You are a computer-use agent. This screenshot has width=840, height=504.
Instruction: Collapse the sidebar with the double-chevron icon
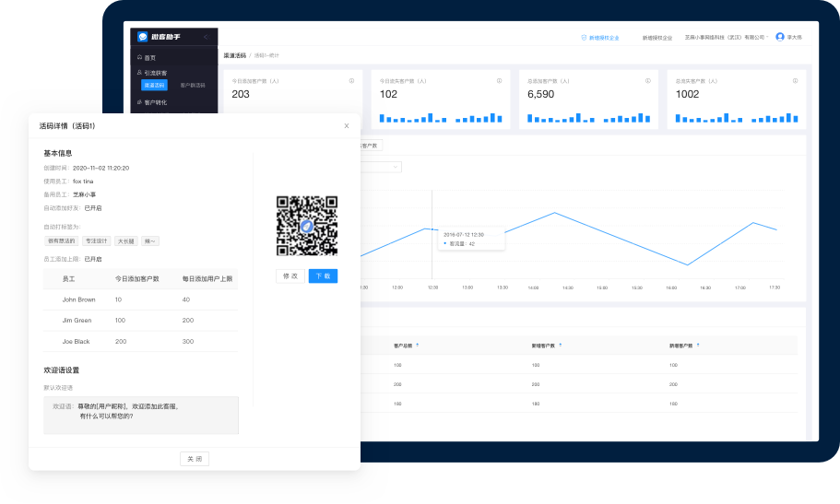coord(207,37)
